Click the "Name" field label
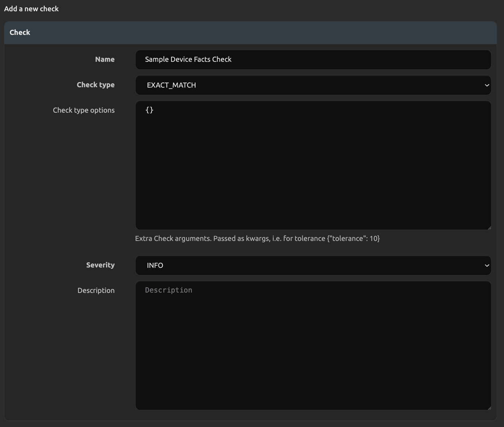The image size is (504, 427). [x=105, y=60]
